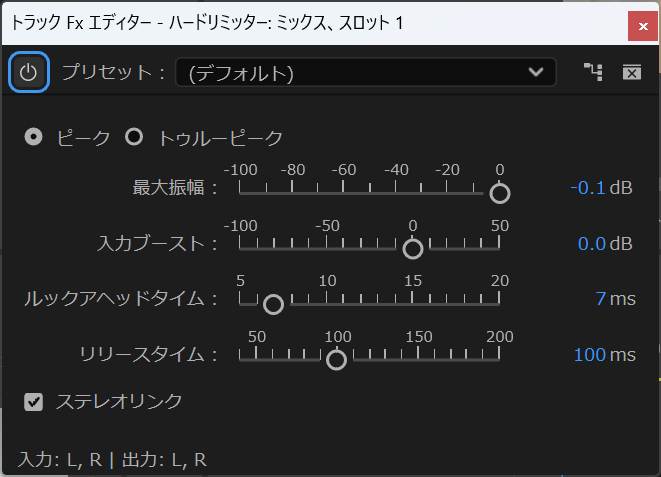Click the リリースタイム slider handle
The image size is (661, 477).
coord(337,360)
